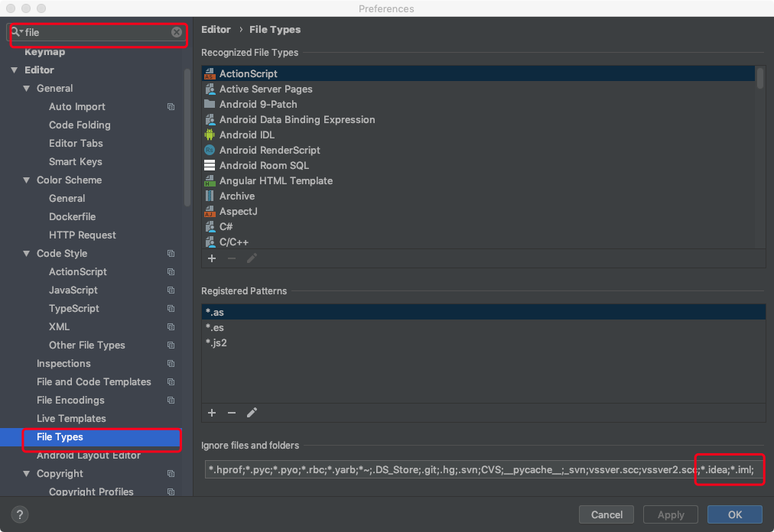
Task: Collapse the Editor tree node
Action: (15, 70)
